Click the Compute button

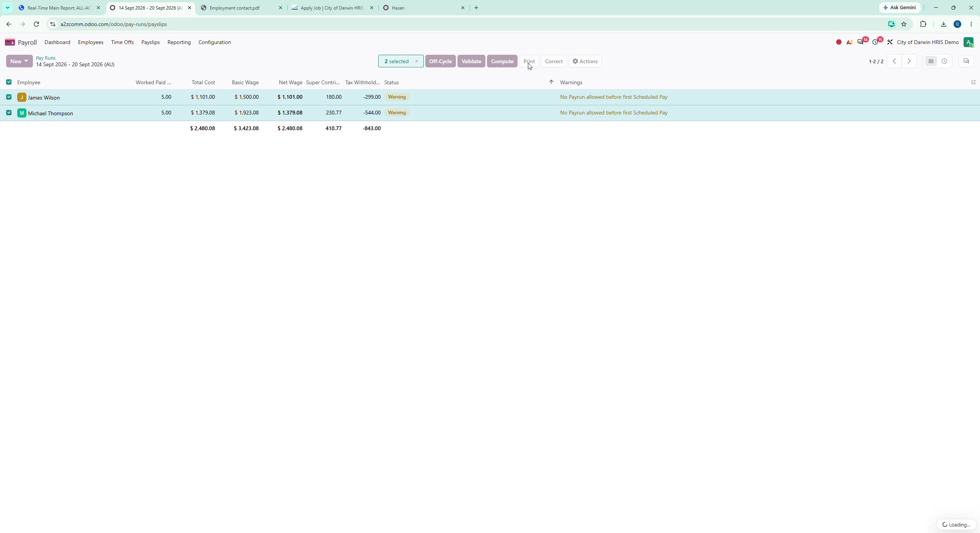pos(502,61)
